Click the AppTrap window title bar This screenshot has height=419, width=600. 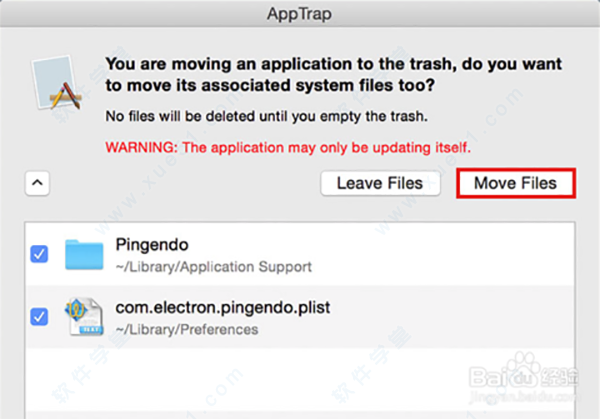[x=300, y=14]
